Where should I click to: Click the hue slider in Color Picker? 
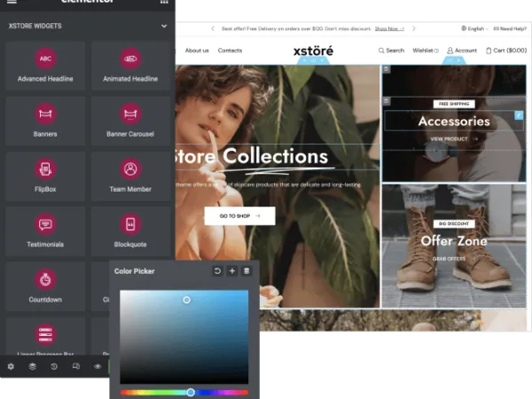pyautogui.click(x=184, y=392)
